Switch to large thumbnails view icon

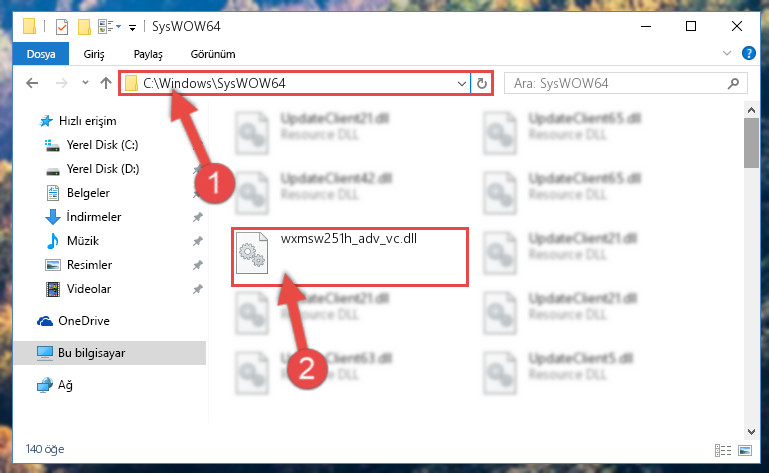coord(745,449)
